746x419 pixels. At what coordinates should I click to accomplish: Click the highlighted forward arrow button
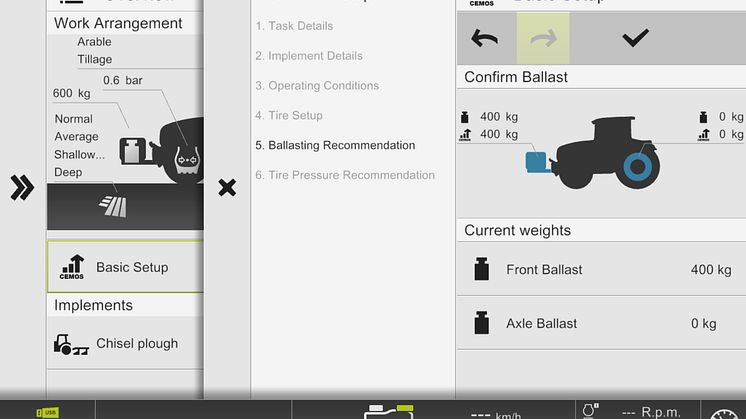[543, 38]
